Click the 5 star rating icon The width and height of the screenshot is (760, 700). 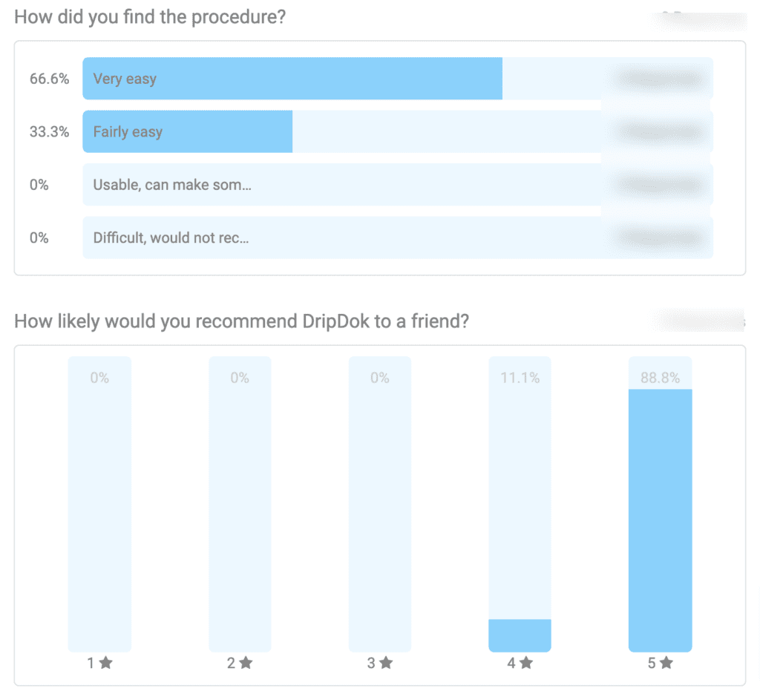coord(666,663)
